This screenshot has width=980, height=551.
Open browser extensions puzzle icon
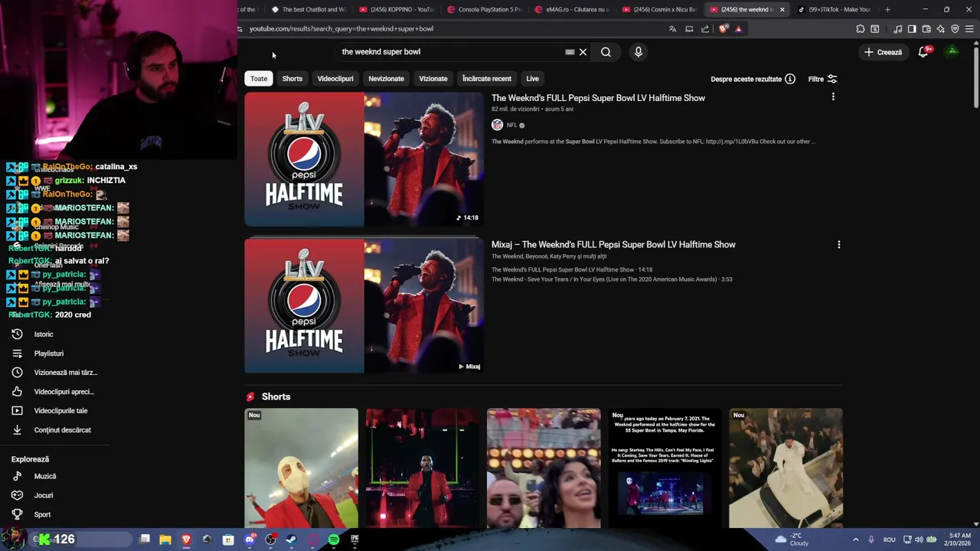pos(861,29)
